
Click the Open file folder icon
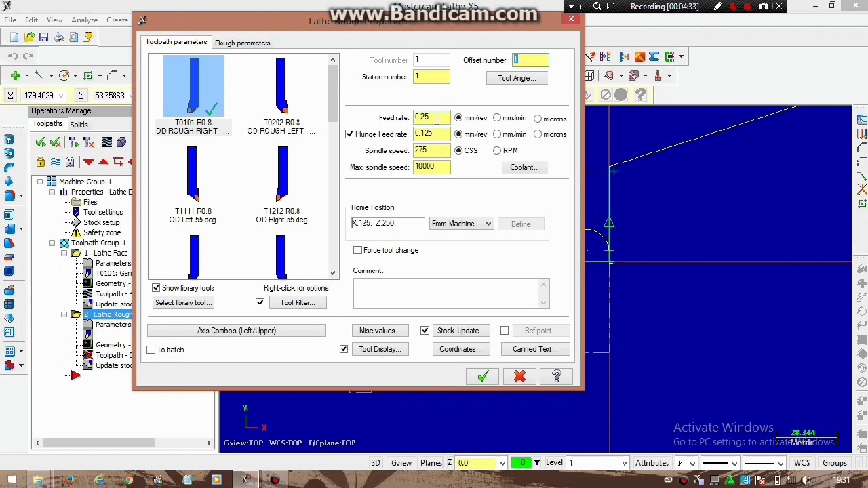[x=29, y=37]
